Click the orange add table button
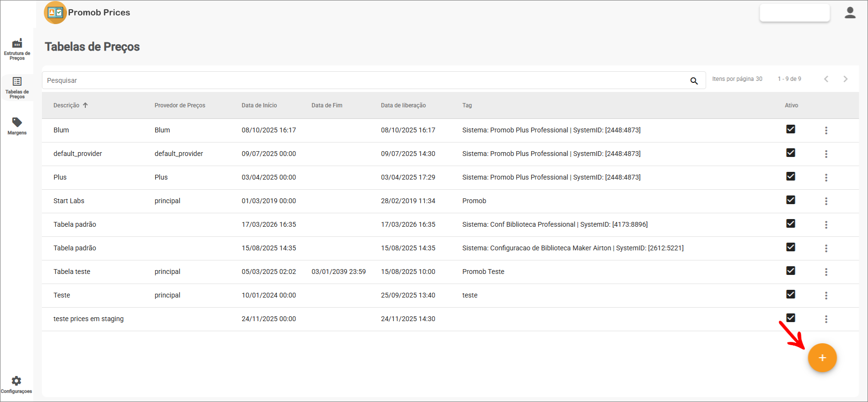 pyautogui.click(x=822, y=358)
